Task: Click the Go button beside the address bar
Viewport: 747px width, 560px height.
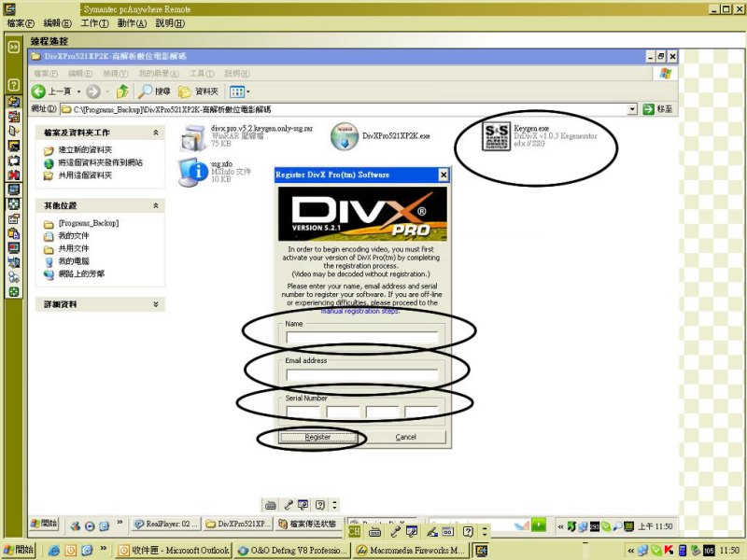Action: tap(657, 109)
